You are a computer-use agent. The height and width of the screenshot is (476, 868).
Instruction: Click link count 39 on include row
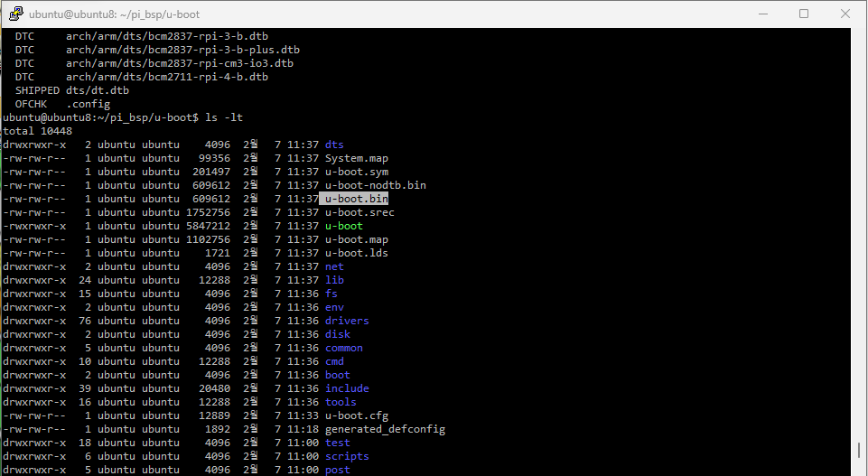(x=85, y=388)
